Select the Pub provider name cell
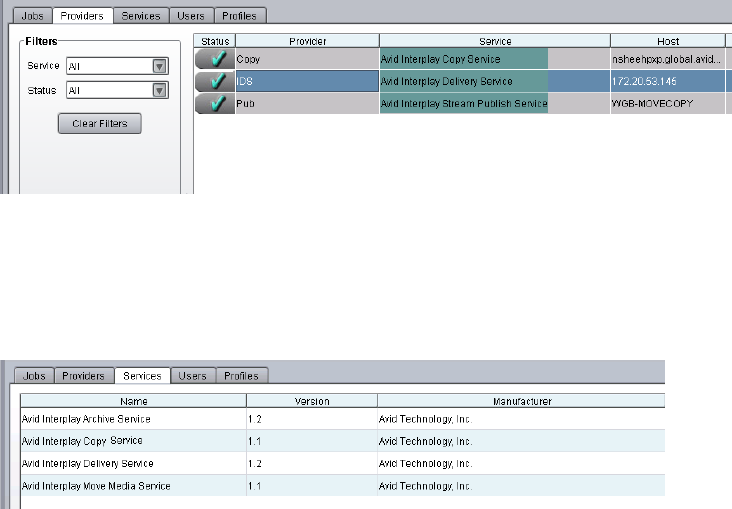 click(307, 103)
